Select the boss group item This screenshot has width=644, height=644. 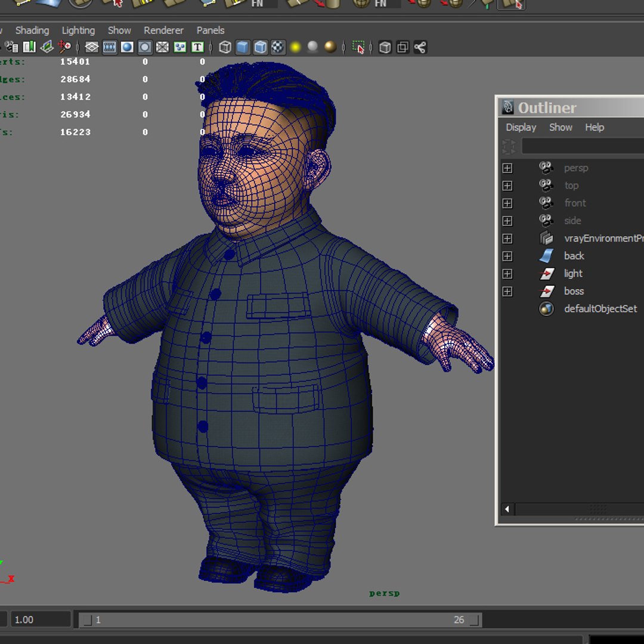tap(574, 291)
